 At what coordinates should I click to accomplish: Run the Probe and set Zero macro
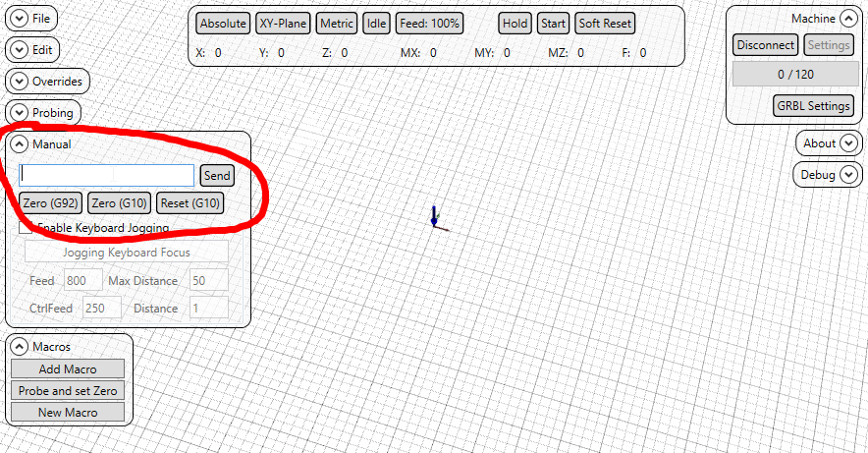pyautogui.click(x=68, y=390)
